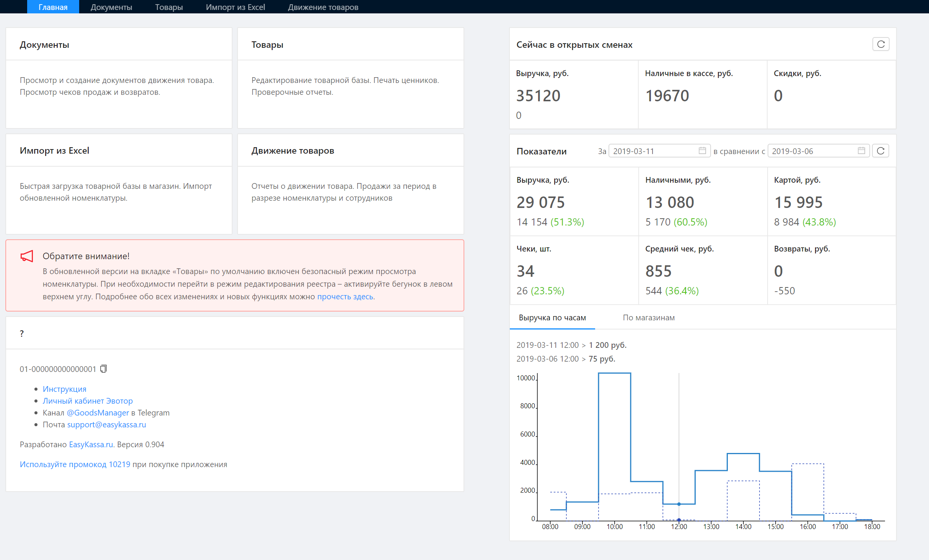Open the Главная tab
Image resolution: width=929 pixels, height=560 pixels.
(x=53, y=7)
